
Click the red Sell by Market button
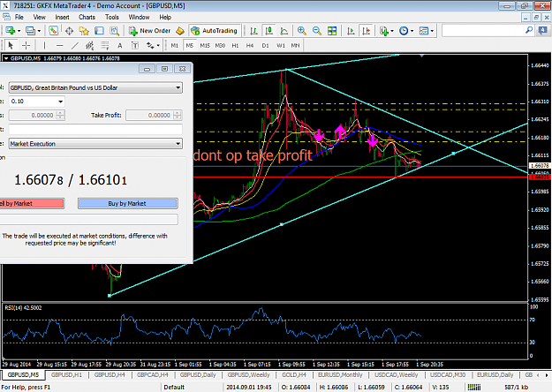(x=32, y=203)
